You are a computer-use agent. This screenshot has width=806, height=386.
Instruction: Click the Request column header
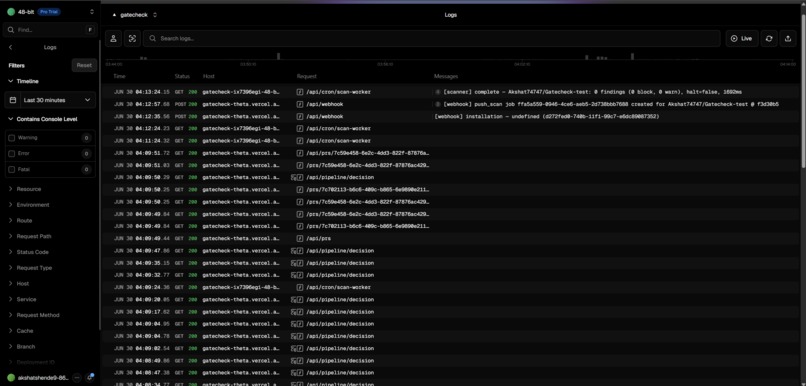307,76
